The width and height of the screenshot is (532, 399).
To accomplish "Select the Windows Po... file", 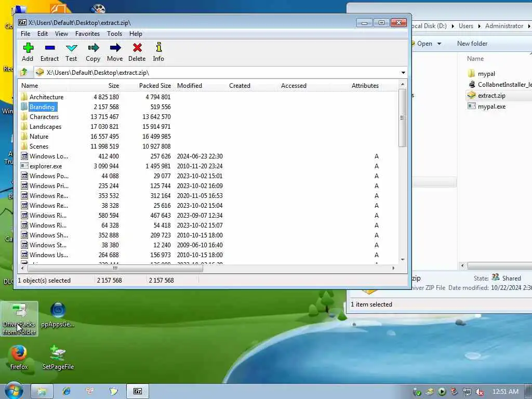I will 45,176.
